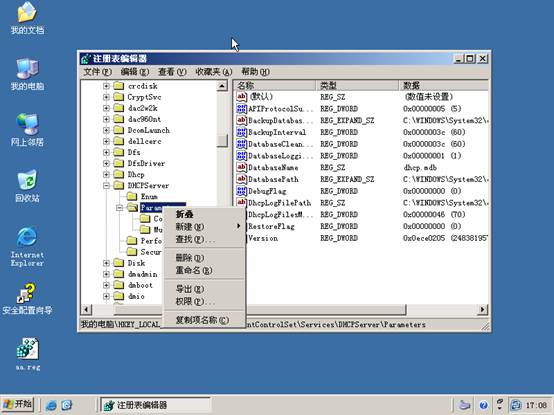Choose 权限(P)... in the context menu
The image size is (554, 415).
(x=204, y=302)
